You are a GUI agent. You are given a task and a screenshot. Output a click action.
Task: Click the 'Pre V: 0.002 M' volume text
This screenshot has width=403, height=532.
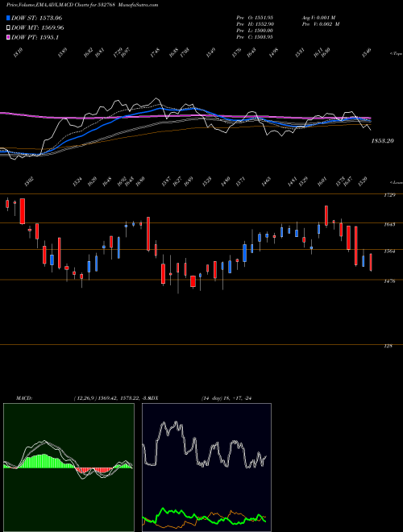pos(321,24)
